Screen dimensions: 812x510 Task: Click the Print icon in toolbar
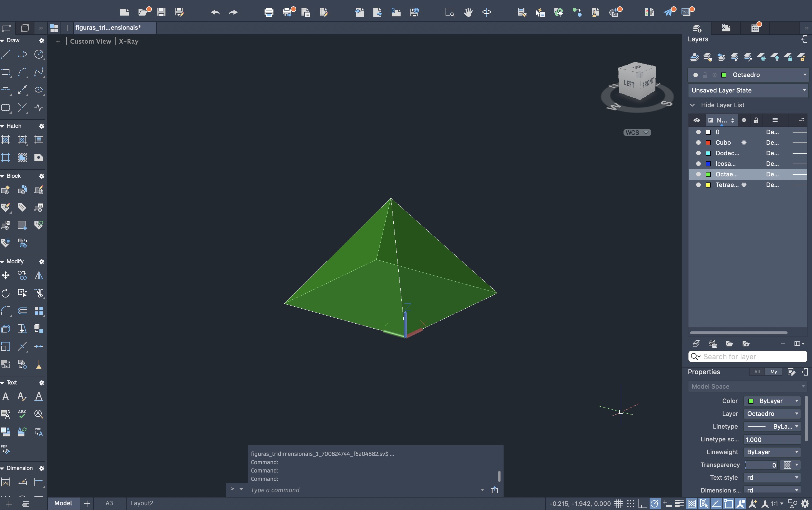pyautogui.click(x=269, y=12)
